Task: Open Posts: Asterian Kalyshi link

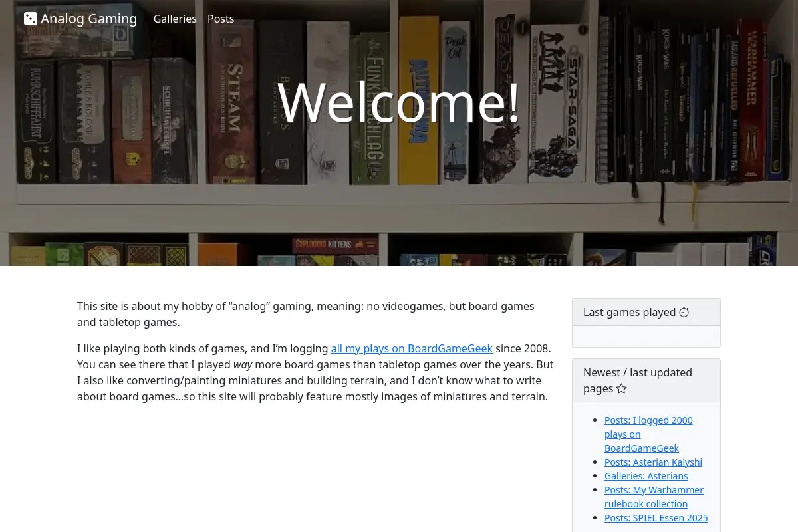Action: pos(653,462)
